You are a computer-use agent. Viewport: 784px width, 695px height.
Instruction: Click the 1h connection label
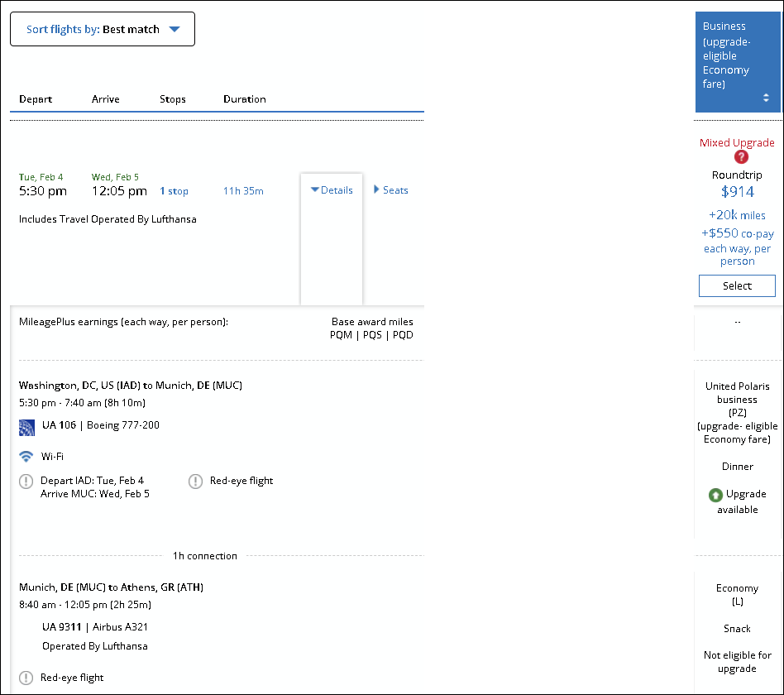pos(205,556)
